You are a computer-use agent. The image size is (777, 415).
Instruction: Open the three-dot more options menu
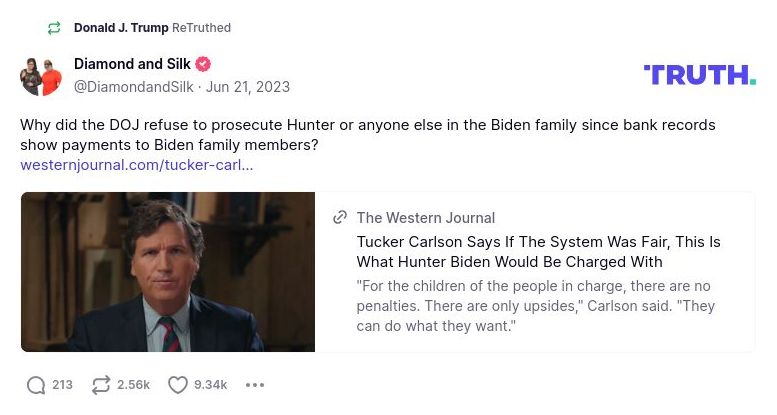coord(255,385)
